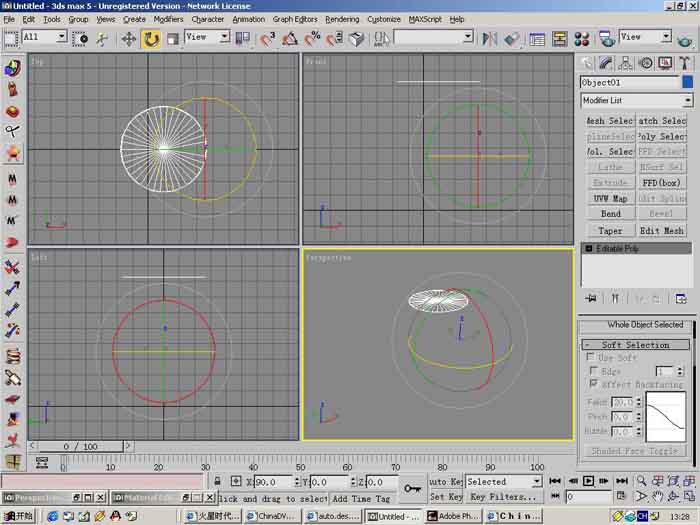Open the Curve Editor (Track View)
The image size is (700, 525).
click(x=537, y=39)
